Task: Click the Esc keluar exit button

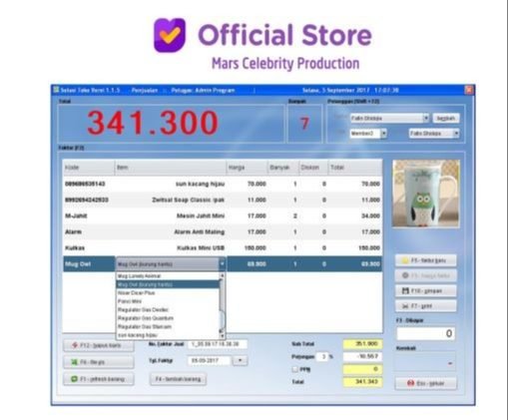Action: [x=425, y=383]
